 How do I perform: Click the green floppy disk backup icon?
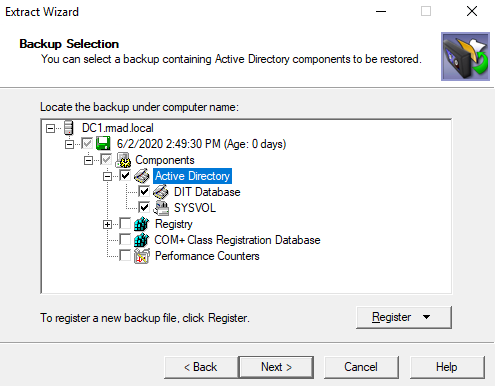pyautogui.click(x=103, y=144)
